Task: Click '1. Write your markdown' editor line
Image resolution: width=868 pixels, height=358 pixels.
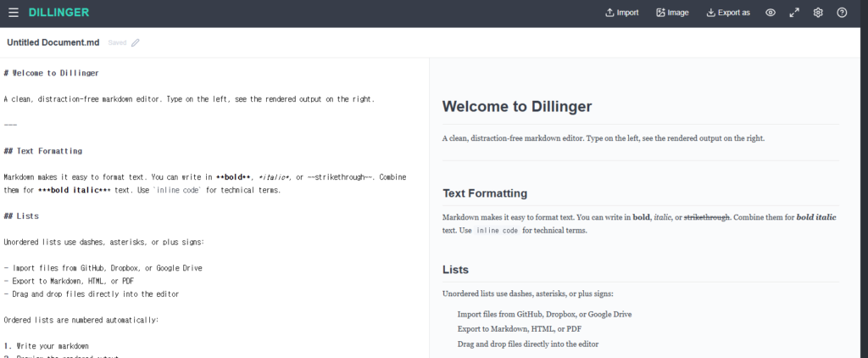Action: (46, 346)
